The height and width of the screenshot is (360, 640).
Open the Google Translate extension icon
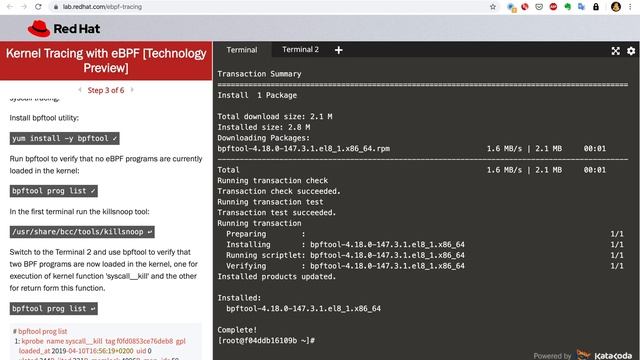581,7
